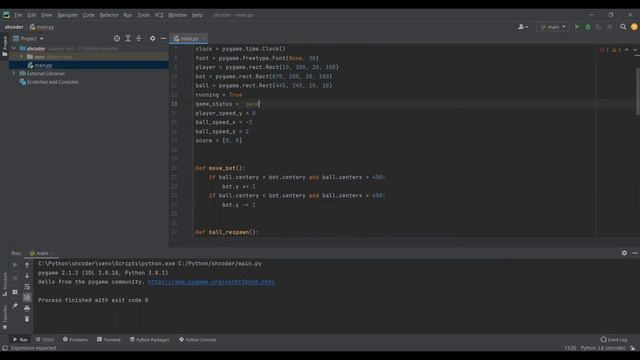
Task: Toggle Favorites tool window side tab
Action: [x=4, y=317]
